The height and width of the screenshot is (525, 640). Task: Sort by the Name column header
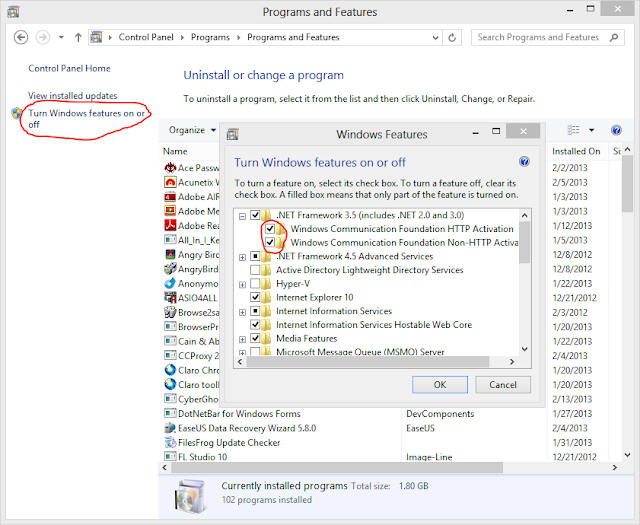pyautogui.click(x=175, y=151)
